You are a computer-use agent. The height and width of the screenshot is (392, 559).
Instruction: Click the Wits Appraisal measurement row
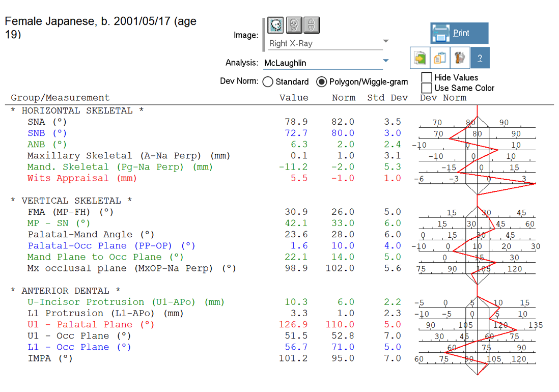pyautogui.click(x=82, y=178)
